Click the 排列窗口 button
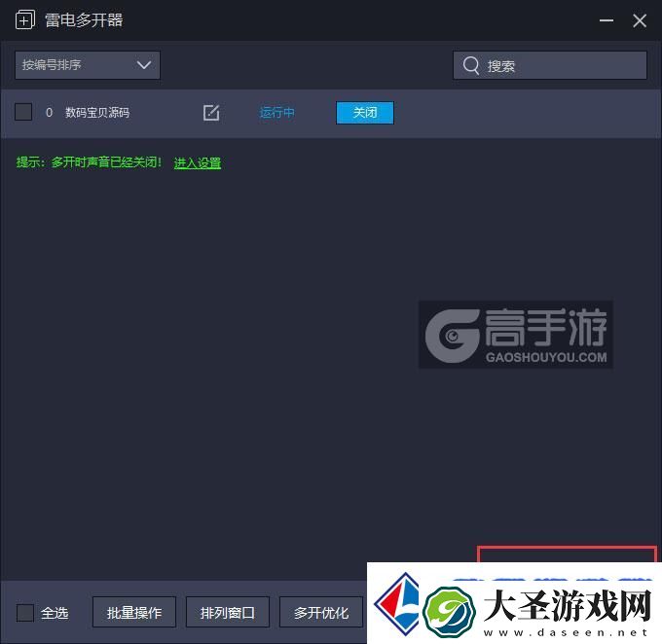Image resolution: width=662 pixels, height=644 pixels. [228, 612]
